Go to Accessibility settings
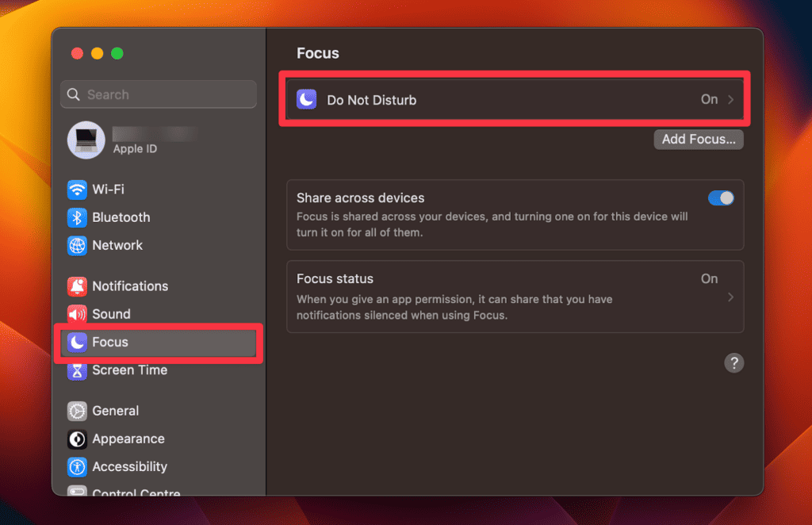This screenshot has height=525, width=812. click(159, 467)
